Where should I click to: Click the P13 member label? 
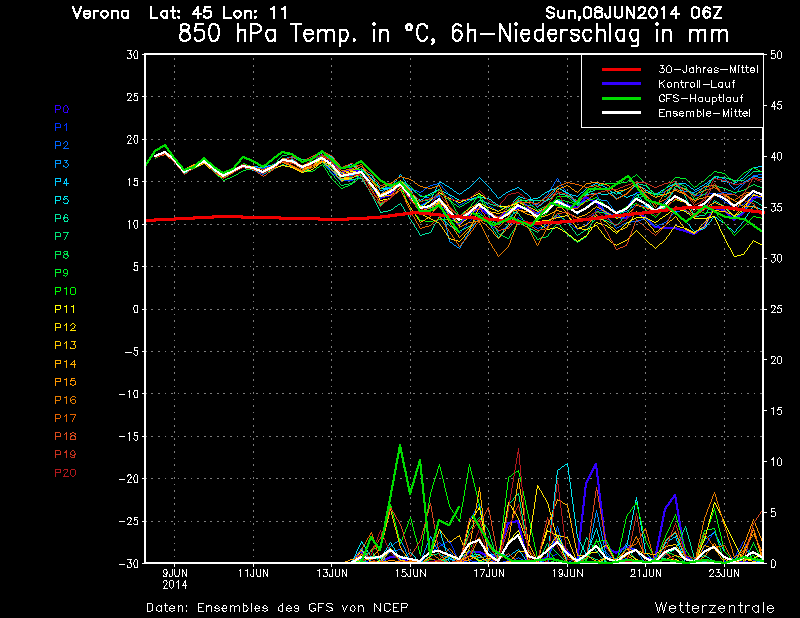point(65,345)
